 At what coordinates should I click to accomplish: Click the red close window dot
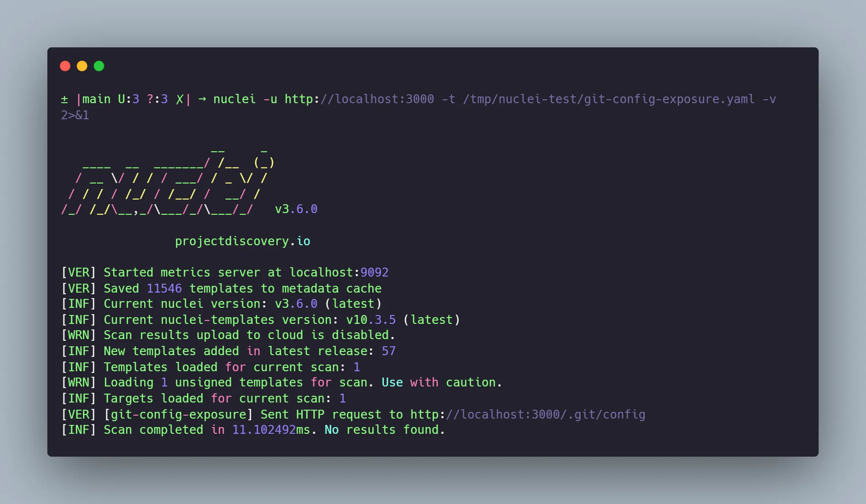(x=65, y=66)
